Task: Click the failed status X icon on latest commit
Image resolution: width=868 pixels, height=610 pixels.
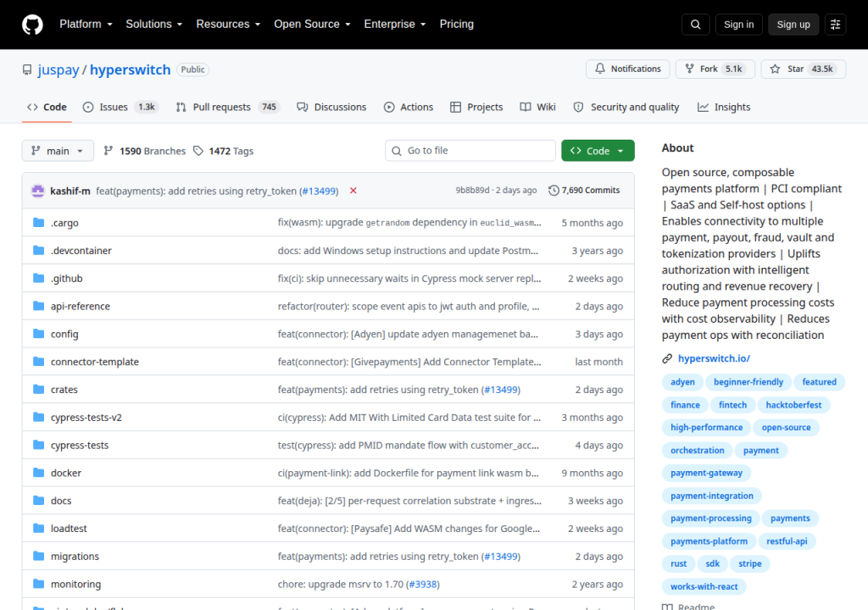Action: tap(353, 191)
